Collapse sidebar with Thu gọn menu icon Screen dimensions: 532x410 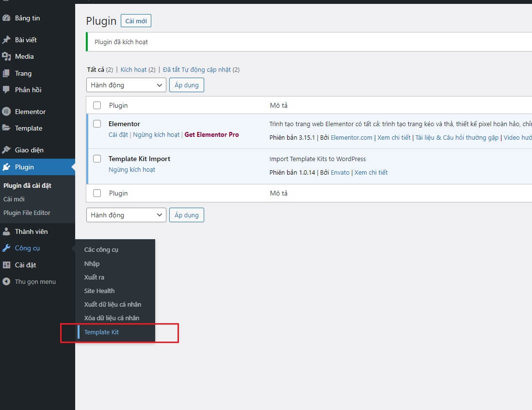tap(6, 281)
